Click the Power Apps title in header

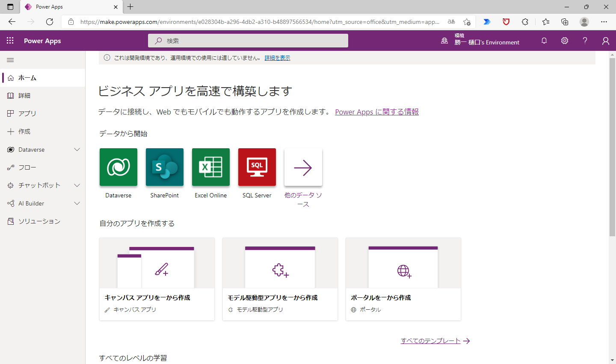pos(42,41)
